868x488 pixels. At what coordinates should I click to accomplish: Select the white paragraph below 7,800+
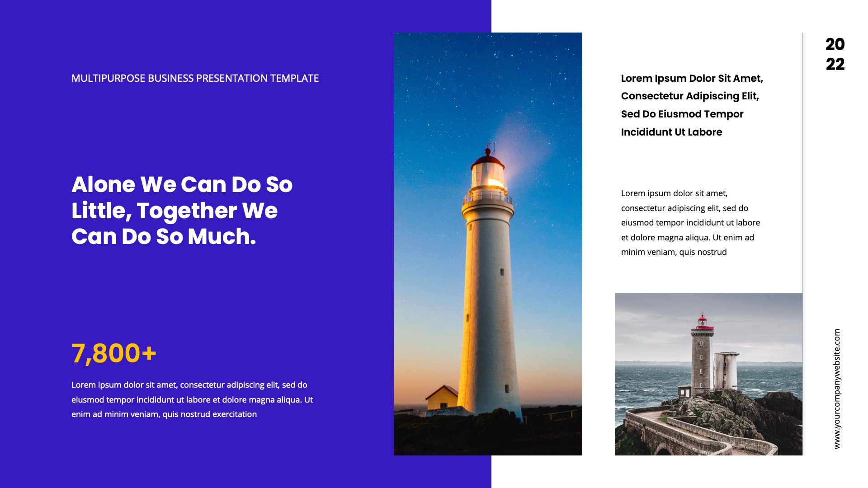(x=192, y=399)
